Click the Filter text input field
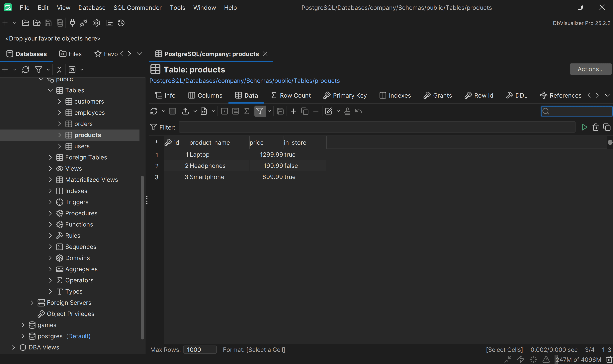The width and height of the screenshot is (613, 364). [x=377, y=127]
